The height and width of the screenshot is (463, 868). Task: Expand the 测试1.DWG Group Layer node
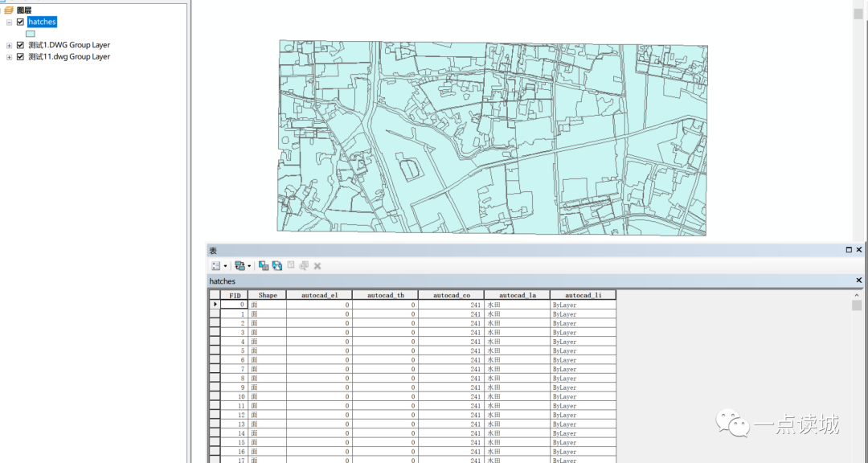pyautogui.click(x=9, y=45)
